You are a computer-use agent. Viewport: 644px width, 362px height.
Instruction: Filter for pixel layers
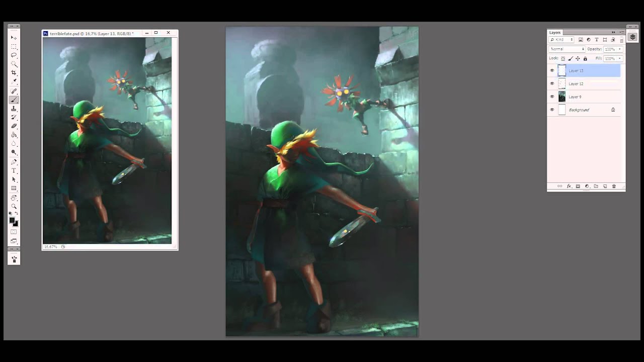[x=581, y=40]
